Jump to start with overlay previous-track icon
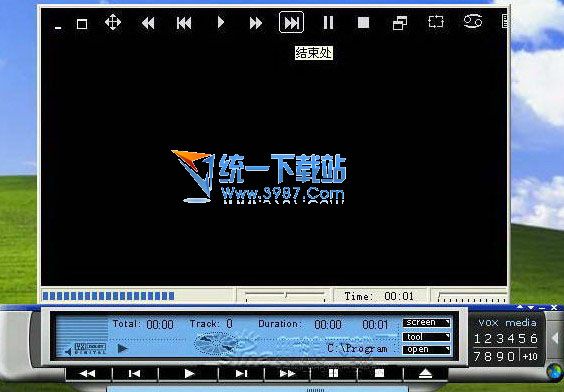Image resolution: width=564 pixels, height=392 pixels. (x=184, y=23)
